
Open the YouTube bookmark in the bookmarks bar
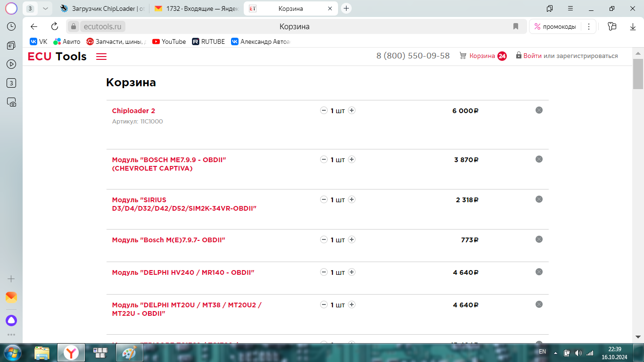pyautogui.click(x=169, y=41)
